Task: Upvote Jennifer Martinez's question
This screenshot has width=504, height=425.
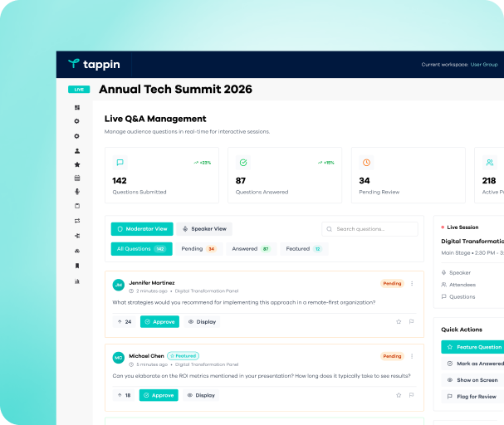Action: point(123,321)
